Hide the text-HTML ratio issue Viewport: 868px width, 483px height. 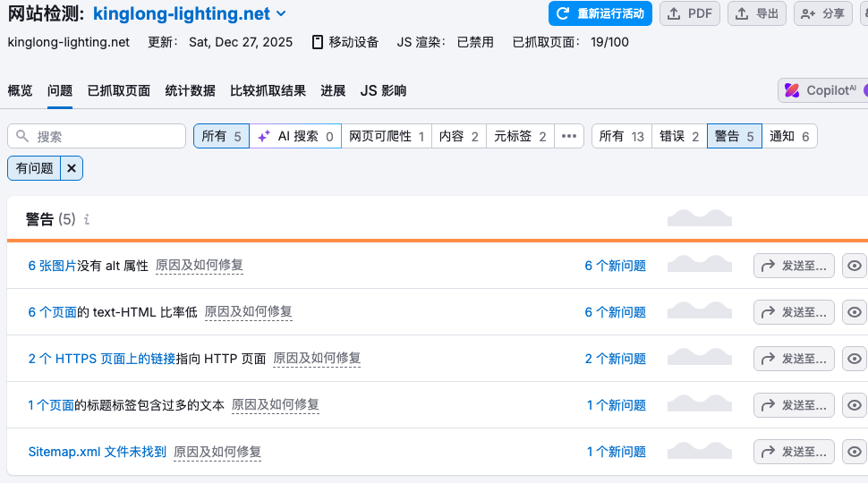tap(855, 312)
